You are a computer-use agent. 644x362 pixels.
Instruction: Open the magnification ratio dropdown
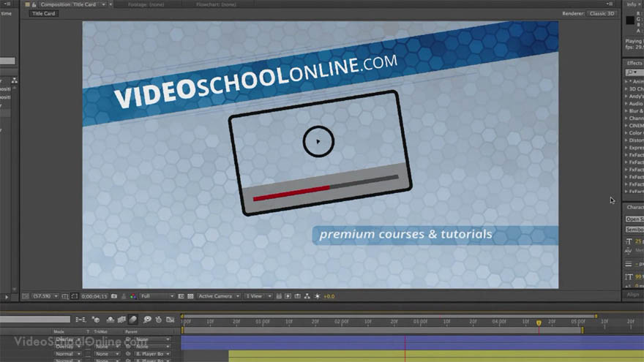point(45,296)
